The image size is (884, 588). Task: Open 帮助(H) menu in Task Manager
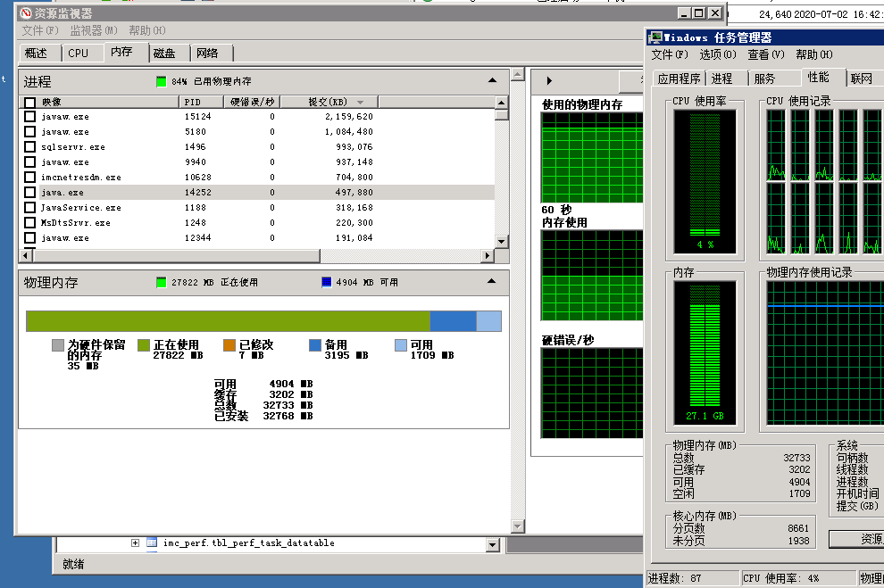(x=814, y=54)
